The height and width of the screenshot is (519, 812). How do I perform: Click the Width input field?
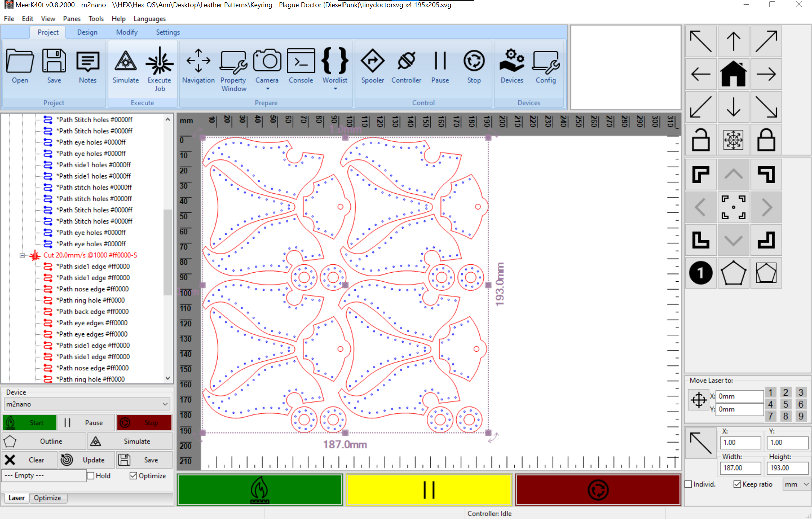pyautogui.click(x=740, y=468)
